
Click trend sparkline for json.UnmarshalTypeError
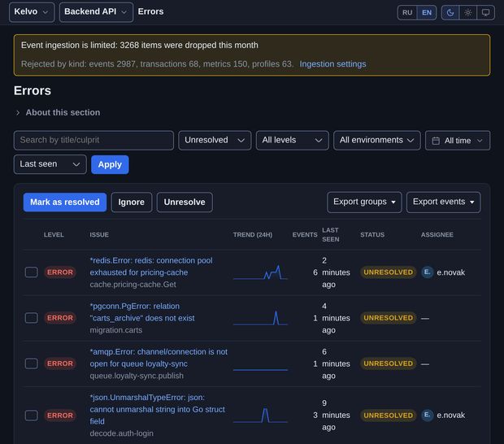260,415
